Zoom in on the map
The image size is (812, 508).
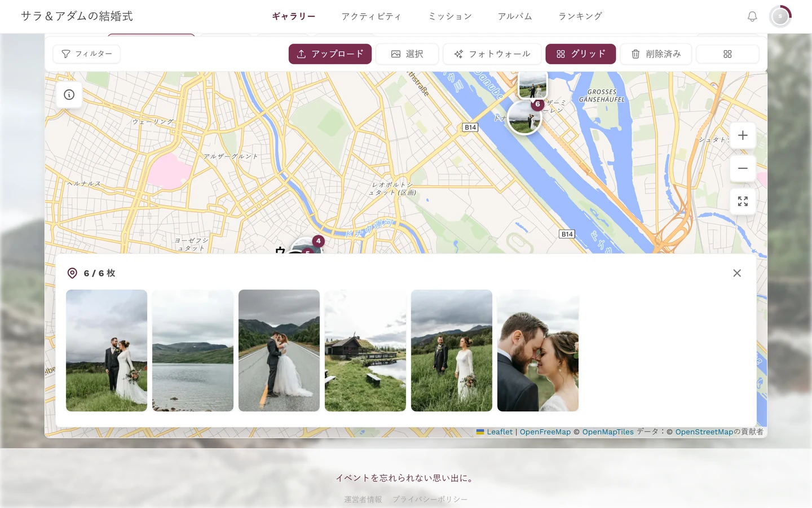coord(743,135)
